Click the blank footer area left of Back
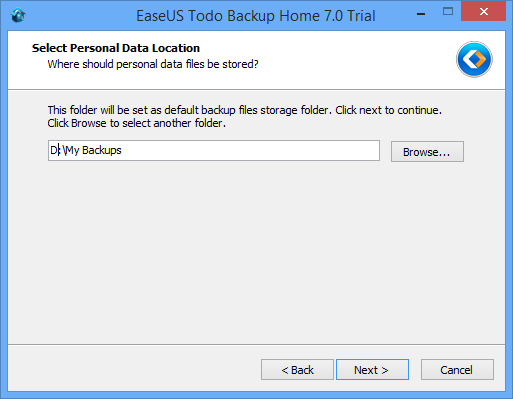Viewport: 513px width, 399px height. 133,370
